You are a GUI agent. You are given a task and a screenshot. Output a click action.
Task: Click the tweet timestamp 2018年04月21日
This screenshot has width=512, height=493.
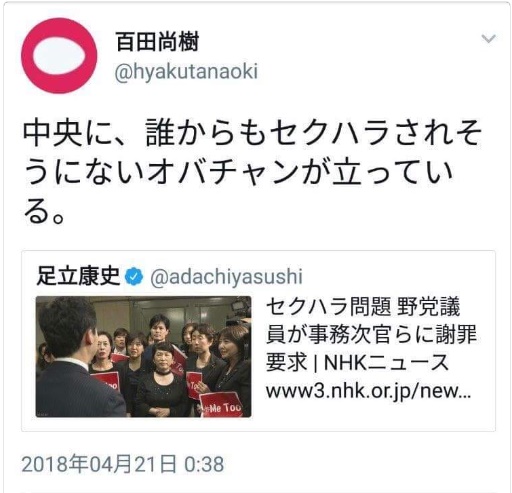pyautogui.click(x=99, y=464)
